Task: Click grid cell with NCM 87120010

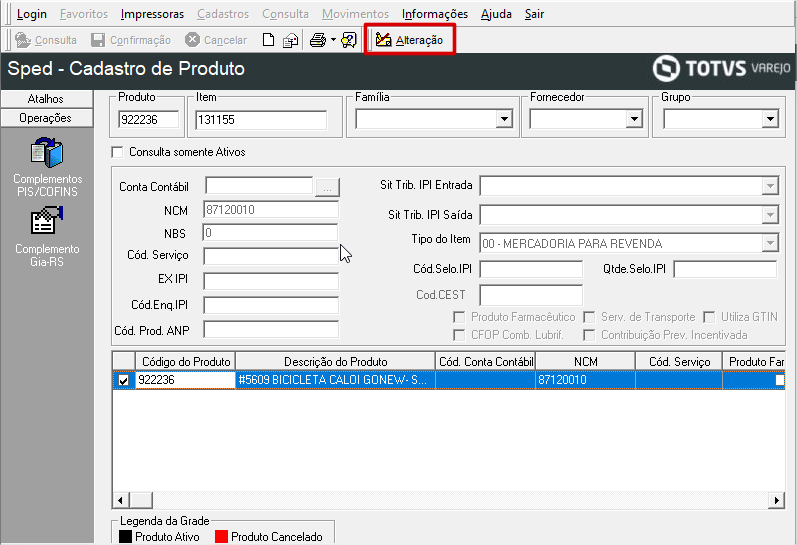Action: pyautogui.click(x=586, y=380)
